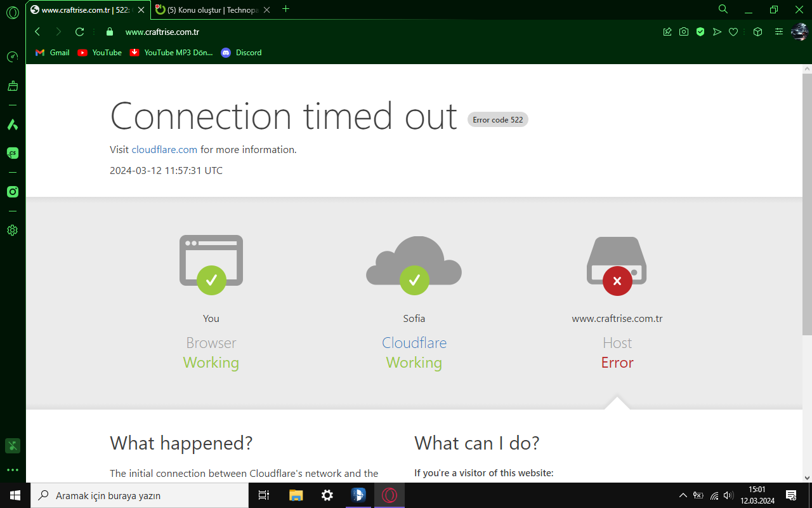Image resolution: width=812 pixels, height=508 pixels.
Task: Open the Discord bookmark
Action: (241, 53)
